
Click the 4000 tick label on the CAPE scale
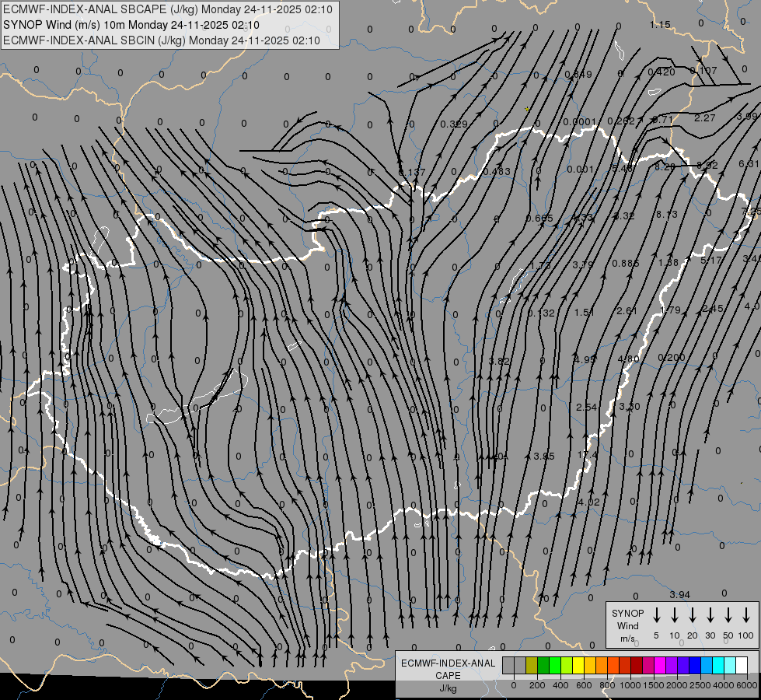tap(724, 685)
